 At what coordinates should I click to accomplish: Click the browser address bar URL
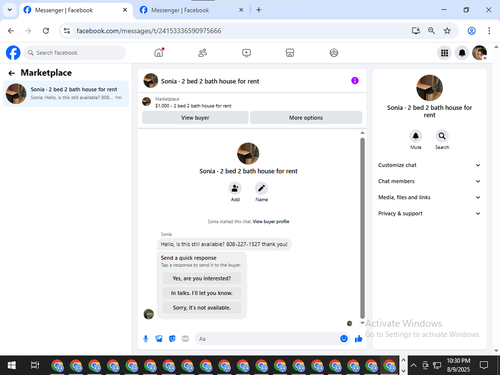(x=149, y=31)
